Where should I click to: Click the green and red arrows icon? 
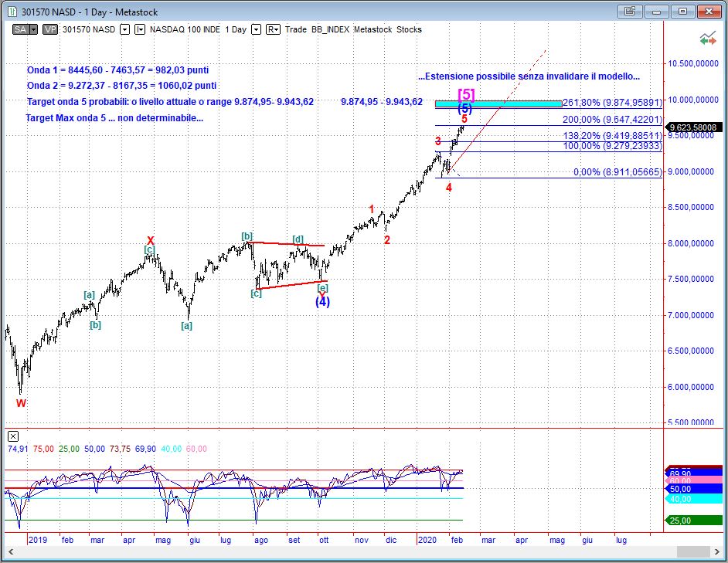tap(706, 39)
